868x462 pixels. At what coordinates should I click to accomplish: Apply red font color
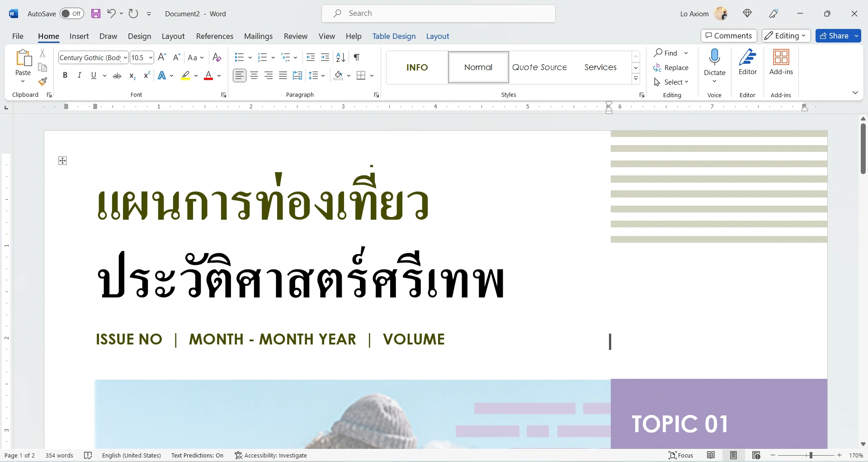point(208,75)
